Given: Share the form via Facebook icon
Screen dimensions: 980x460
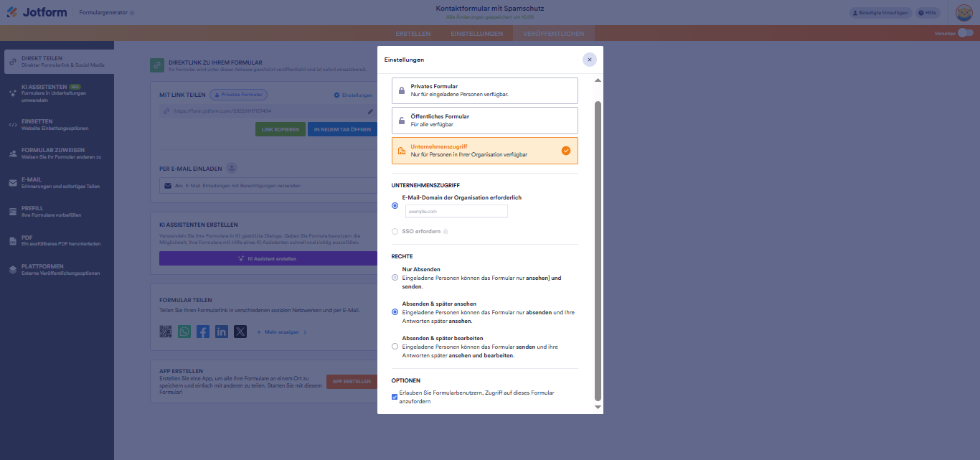Looking at the screenshot, I should [203, 332].
